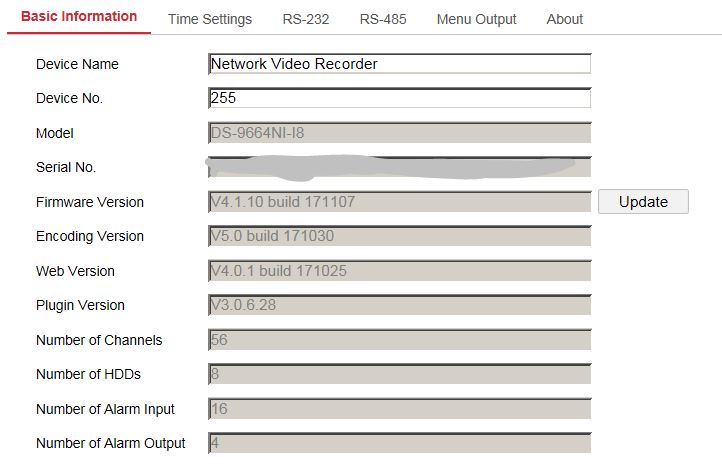This screenshot has height=467, width=722.
Task: Click the Number of Channels field
Action: coord(400,340)
